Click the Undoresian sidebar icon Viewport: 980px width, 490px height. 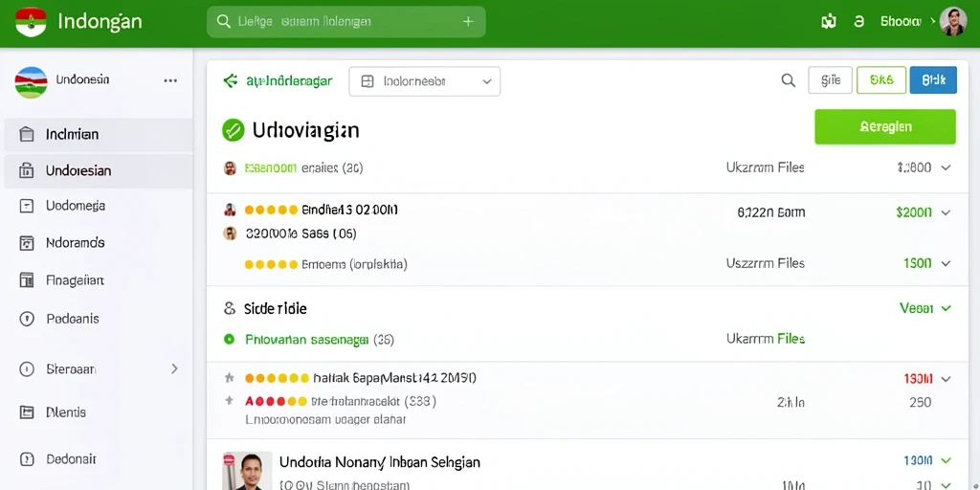pos(26,170)
